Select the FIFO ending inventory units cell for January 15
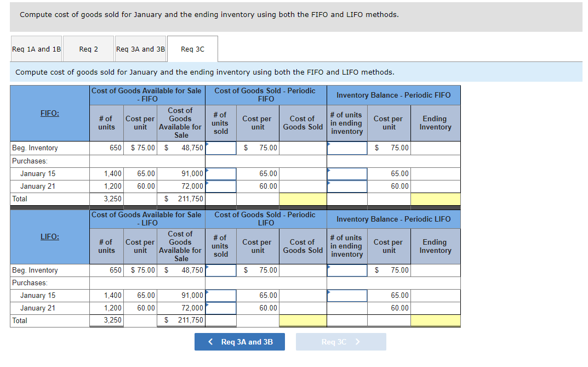Image resolution: width=588 pixels, height=367 pixels. [347, 173]
